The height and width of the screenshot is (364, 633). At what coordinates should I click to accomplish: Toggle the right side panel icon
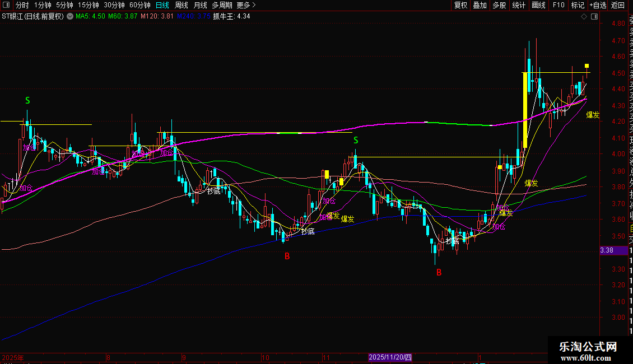point(594,17)
